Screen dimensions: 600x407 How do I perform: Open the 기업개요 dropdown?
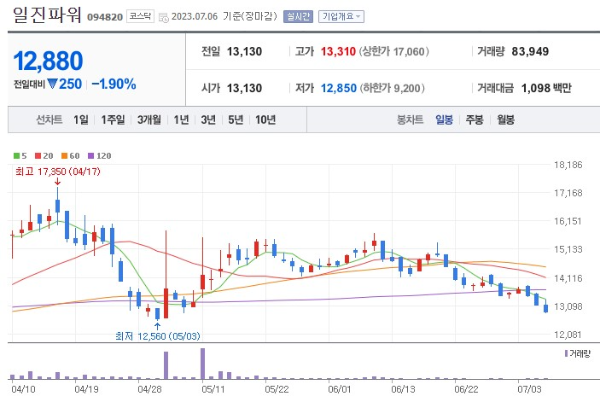pos(341,16)
